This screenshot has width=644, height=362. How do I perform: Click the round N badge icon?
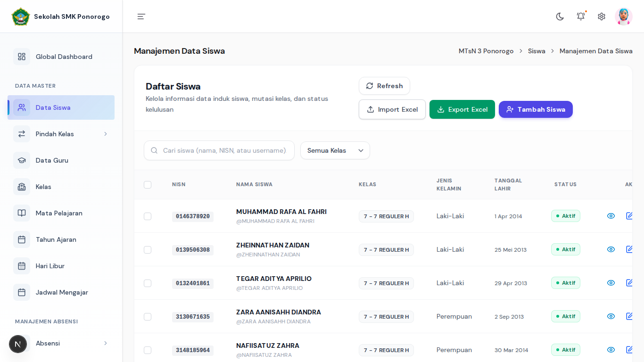point(18,344)
